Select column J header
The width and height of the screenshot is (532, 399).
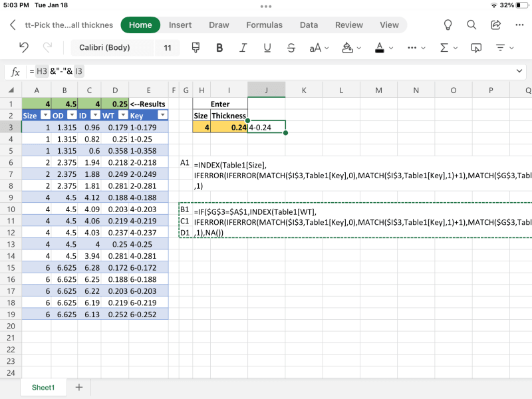267,90
